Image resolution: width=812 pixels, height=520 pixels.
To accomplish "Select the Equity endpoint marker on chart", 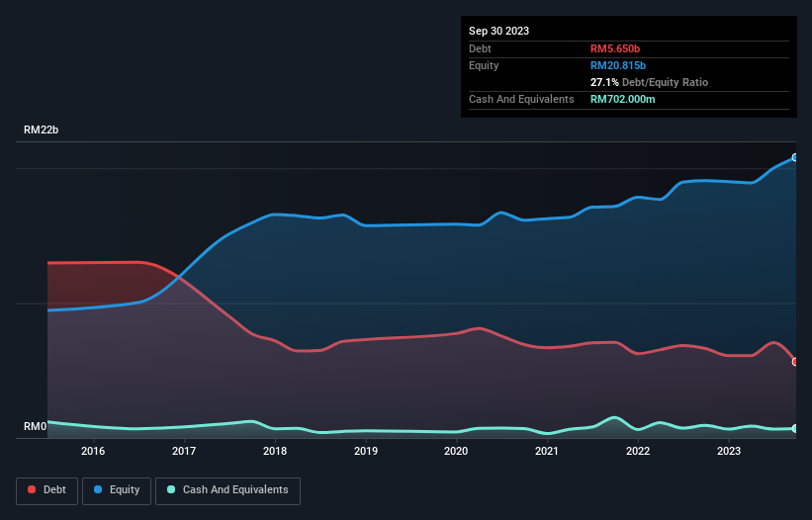I will pos(795,157).
